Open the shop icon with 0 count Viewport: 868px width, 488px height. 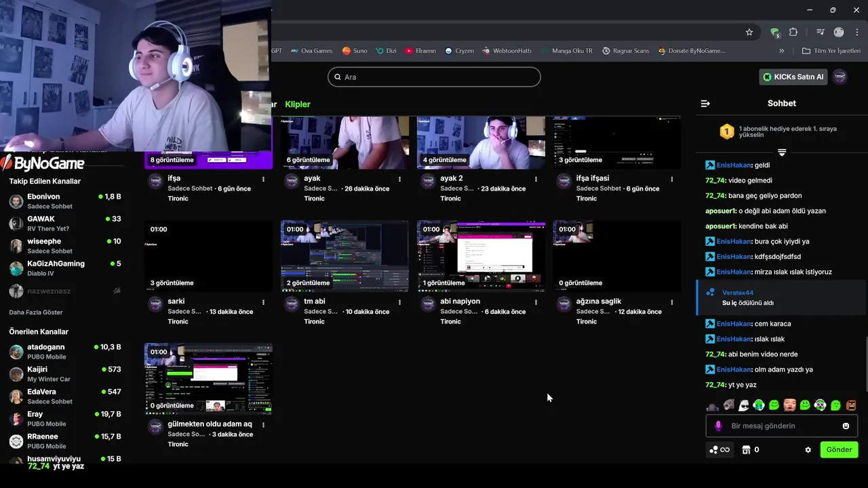(750, 449)
